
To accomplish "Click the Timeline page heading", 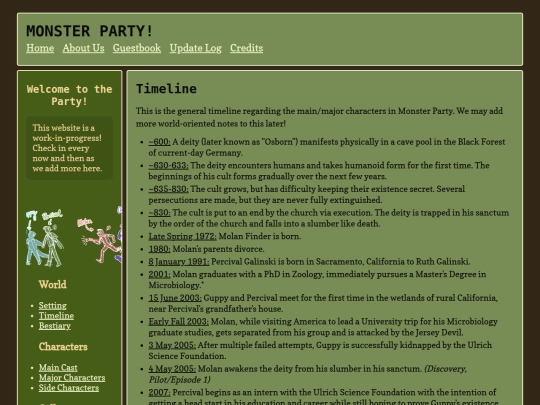I will click(x=166, y=89).
